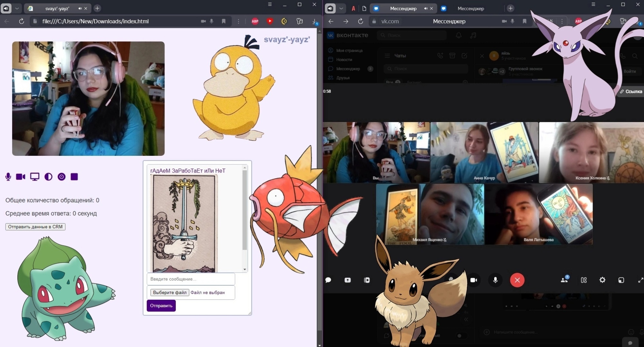Bookmark the index.html page
The image size is (644, 347).
coord(223,21)
